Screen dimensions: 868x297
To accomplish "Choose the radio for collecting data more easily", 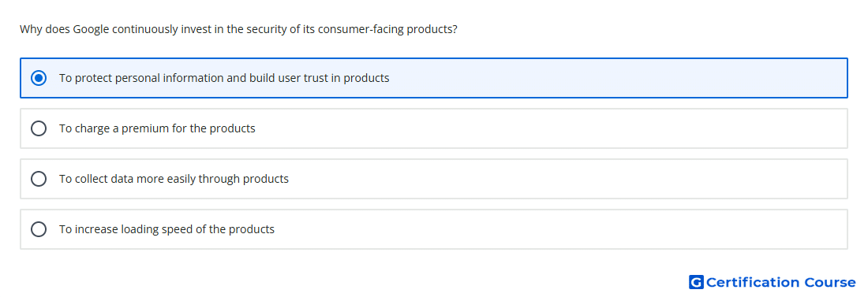I will (39, 179).
